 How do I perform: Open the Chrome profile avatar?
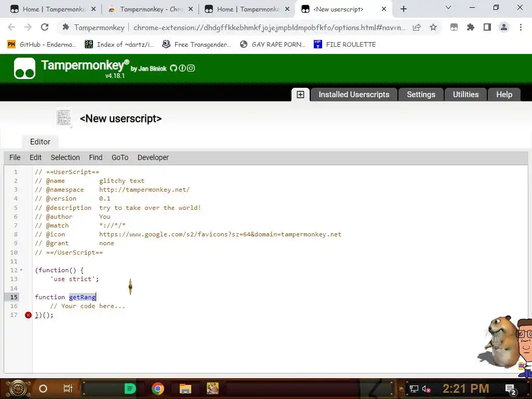coord(504,27)
